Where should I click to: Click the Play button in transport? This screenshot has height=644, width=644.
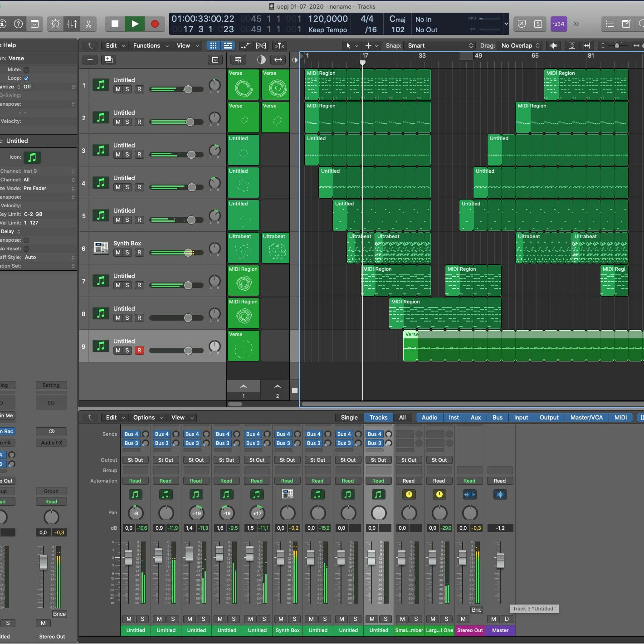[x=134, y=24]
